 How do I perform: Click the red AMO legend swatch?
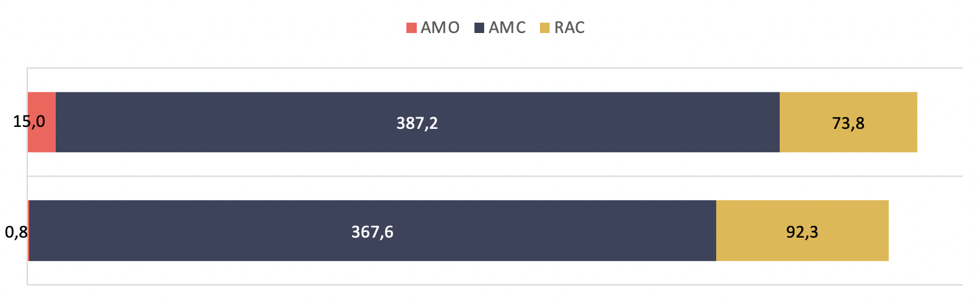click(x=411, y=28)
